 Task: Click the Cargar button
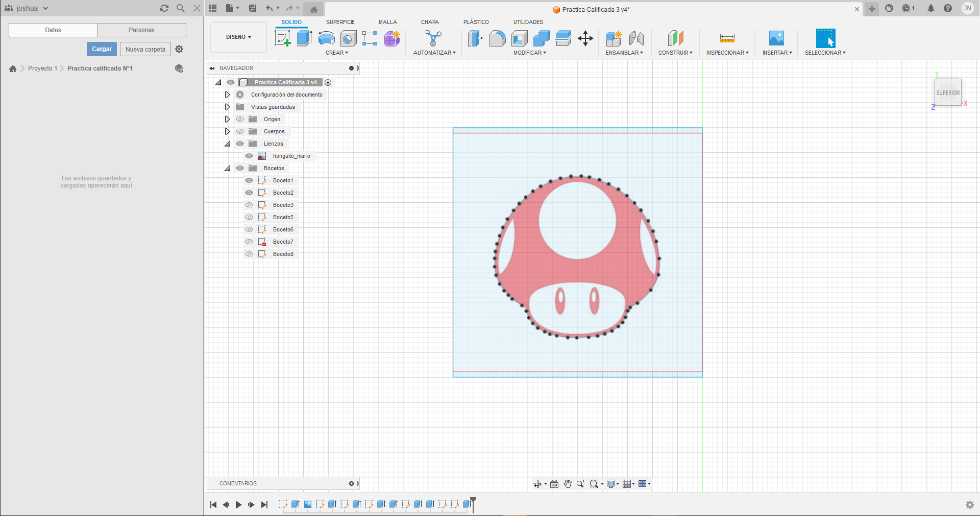(x=102, y=49)
